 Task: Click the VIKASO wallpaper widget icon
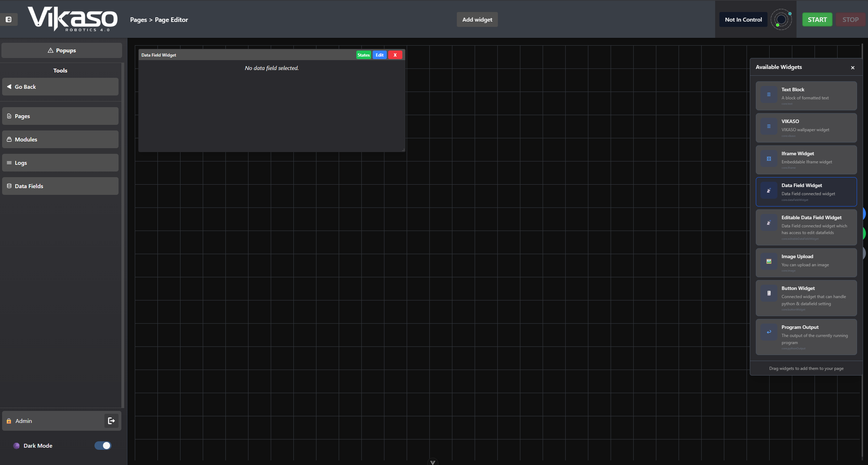[x=769, y=126]
